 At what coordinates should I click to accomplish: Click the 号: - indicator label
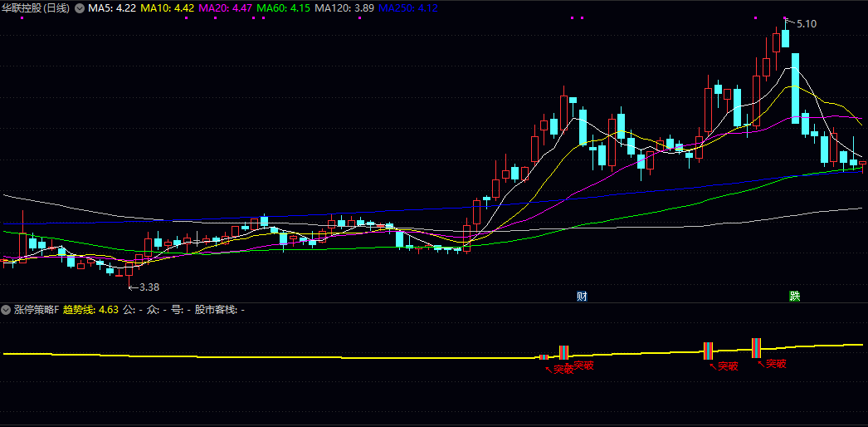tap(181, 310)
